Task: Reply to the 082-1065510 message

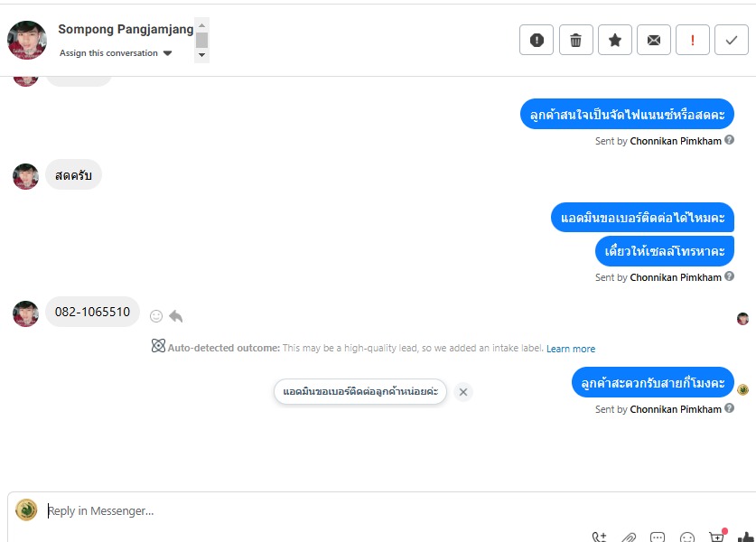Action: pos(176,316)
